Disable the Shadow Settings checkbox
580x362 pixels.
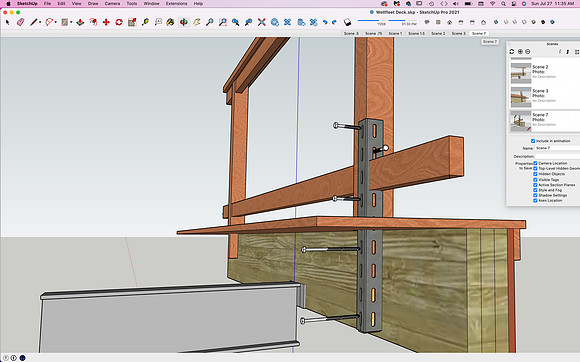pos(535,195)
